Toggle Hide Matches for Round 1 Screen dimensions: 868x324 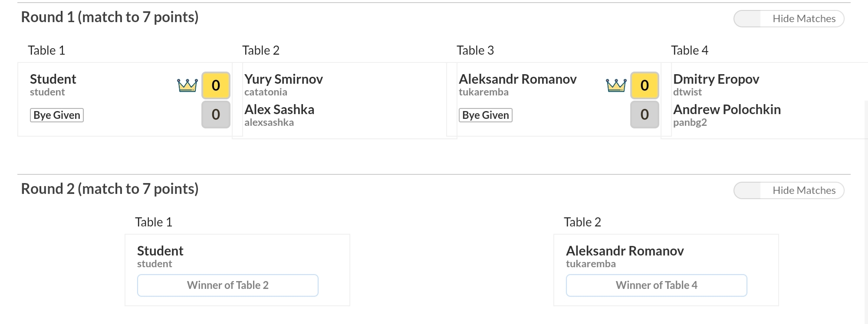coord(789,19)
